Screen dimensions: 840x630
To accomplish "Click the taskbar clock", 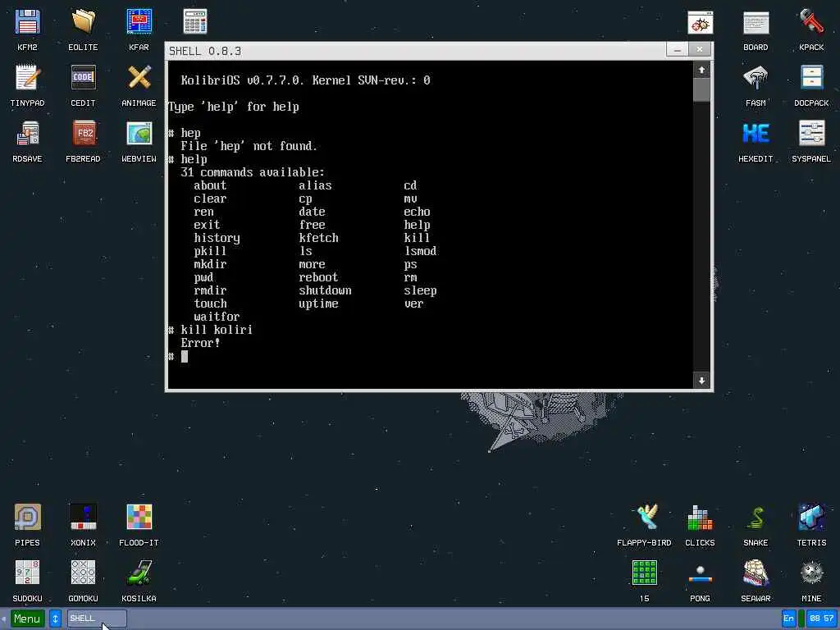I will [x=822, y=619].
